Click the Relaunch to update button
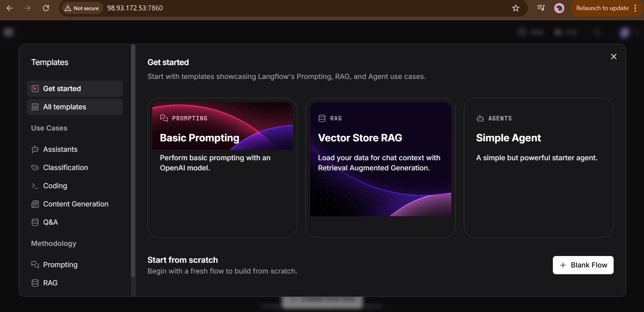This screenshot has width=644, height=312. 602,8
